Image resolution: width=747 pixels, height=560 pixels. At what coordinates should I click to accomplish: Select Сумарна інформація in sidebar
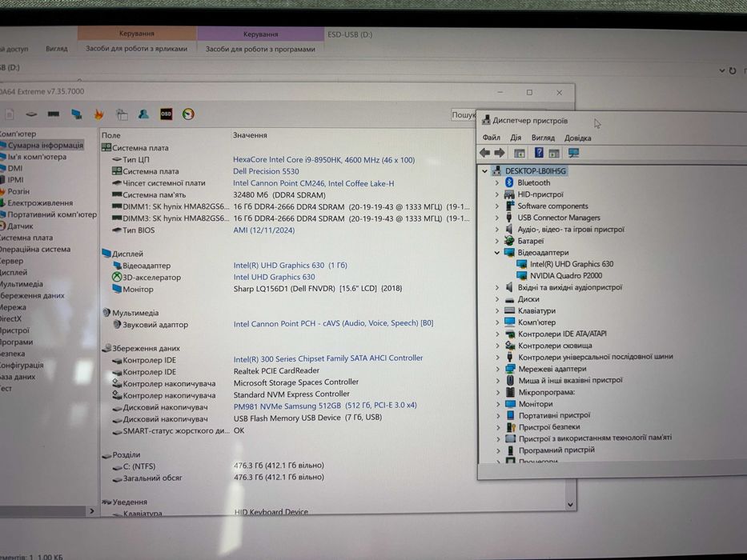coord(45,146)
